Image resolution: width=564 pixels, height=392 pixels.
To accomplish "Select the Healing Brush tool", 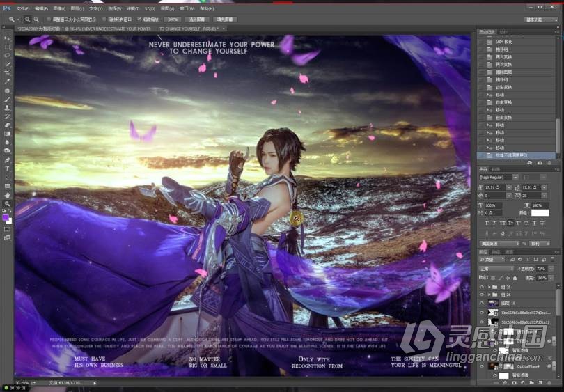I will [x=7, y=91].
